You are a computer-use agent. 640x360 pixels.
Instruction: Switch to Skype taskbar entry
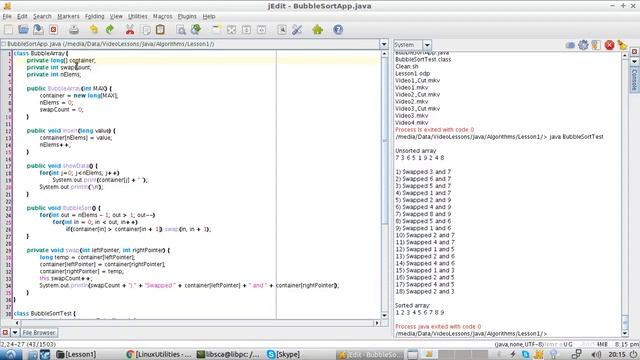[284, 354]
